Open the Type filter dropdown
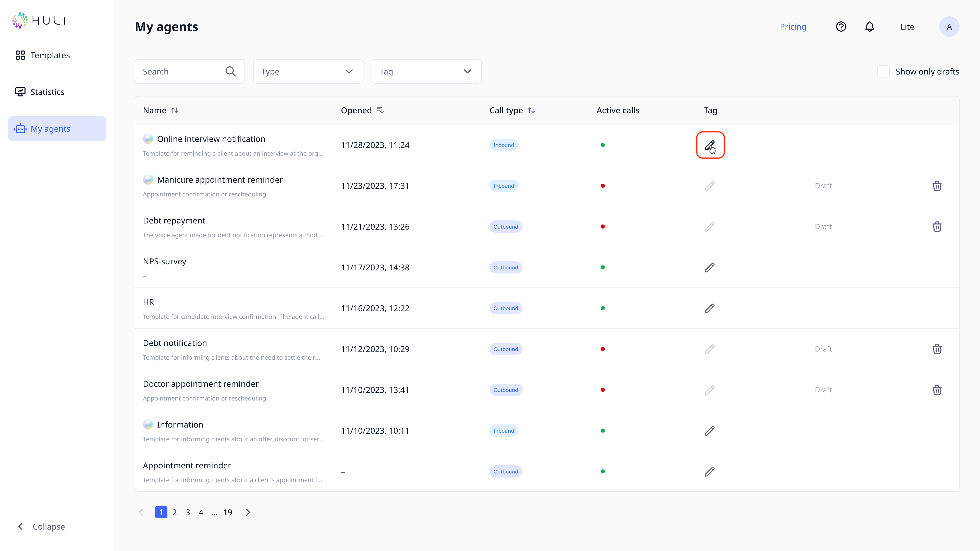Screen dimensions: 980x551 pyautogui.click(x=308, y=71)
